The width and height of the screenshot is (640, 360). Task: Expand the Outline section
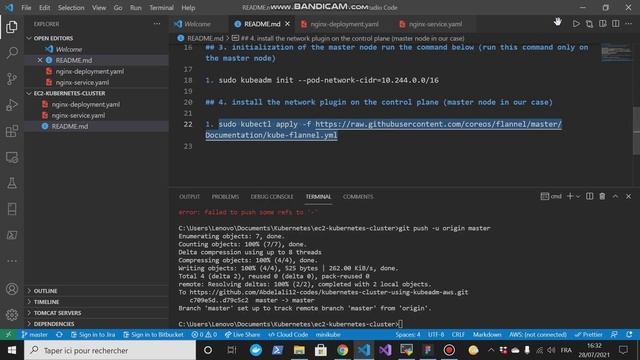(x=45, y=291)
